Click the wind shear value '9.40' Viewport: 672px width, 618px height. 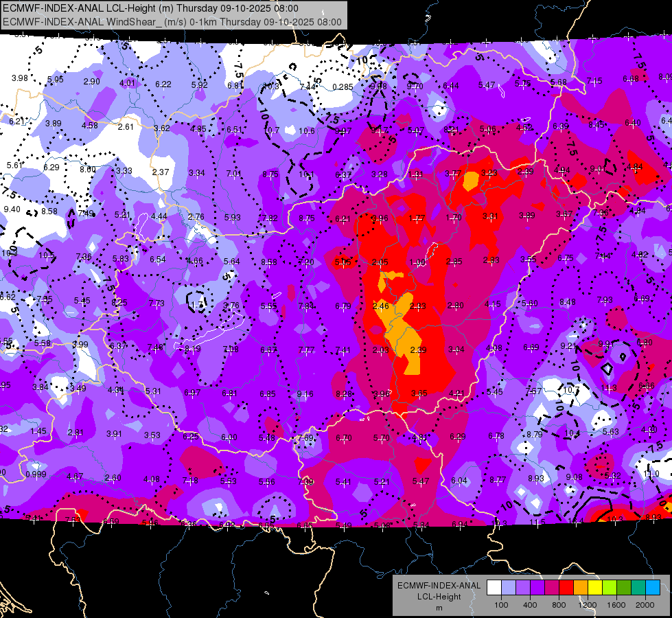[12, 209]
